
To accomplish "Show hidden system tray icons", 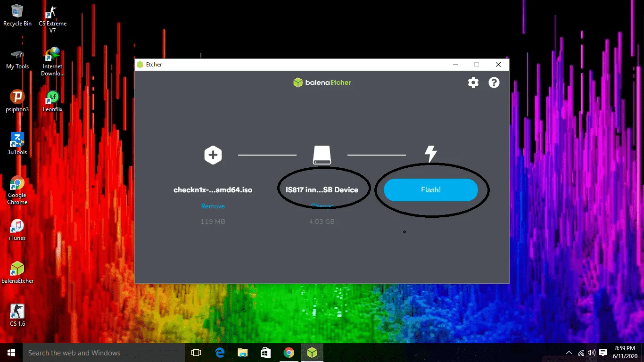I will click(569, 353).
